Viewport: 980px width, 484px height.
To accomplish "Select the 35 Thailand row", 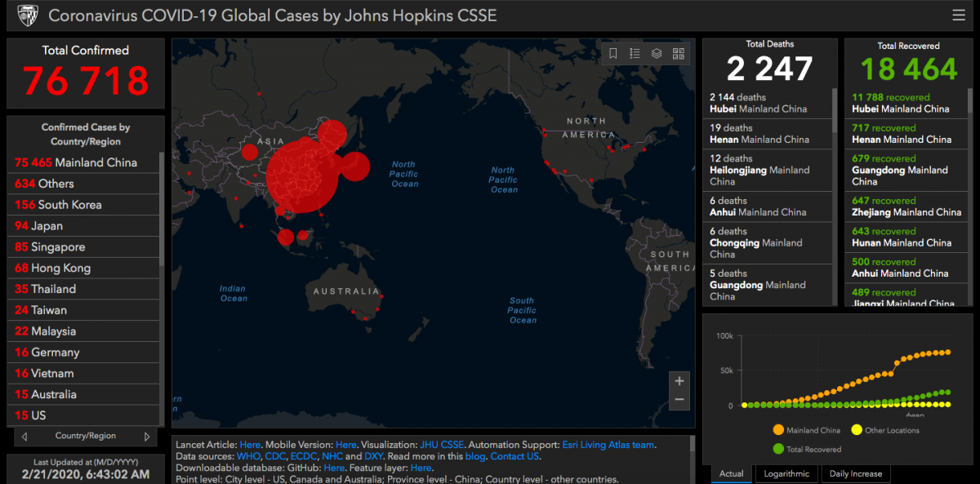I will (83, 289).
